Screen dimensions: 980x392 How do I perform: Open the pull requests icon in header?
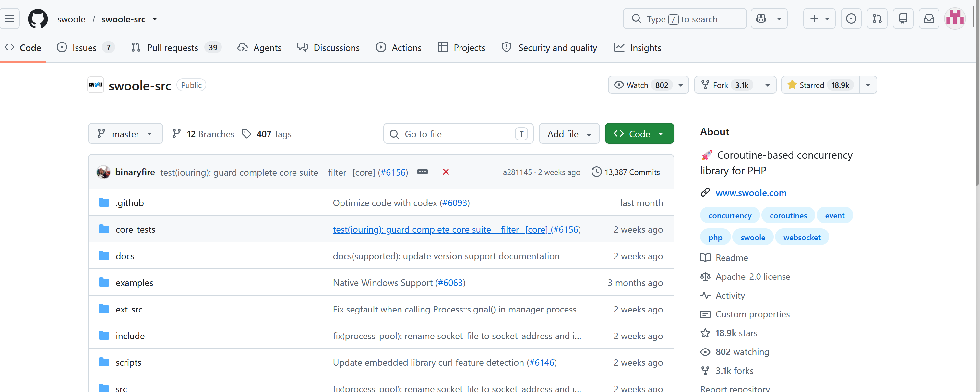coord(877,18)
